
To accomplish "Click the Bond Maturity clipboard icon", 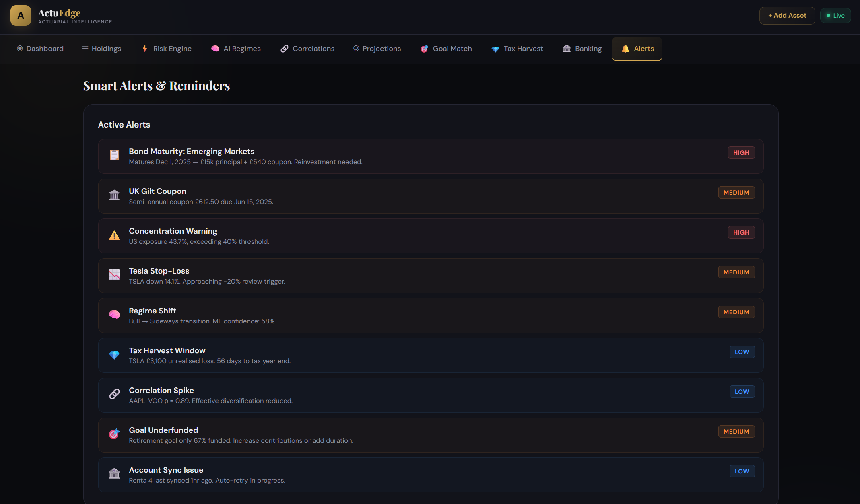I will click(x=114, y=155).
